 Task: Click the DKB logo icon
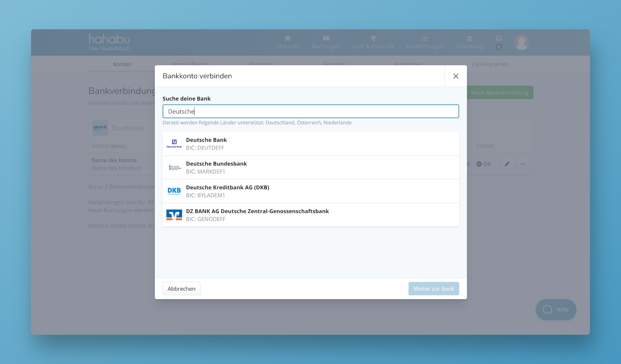[x=174, y=191]
